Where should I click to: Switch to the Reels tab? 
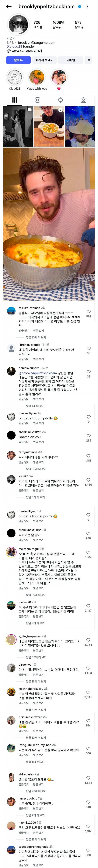tap(38, 100)
